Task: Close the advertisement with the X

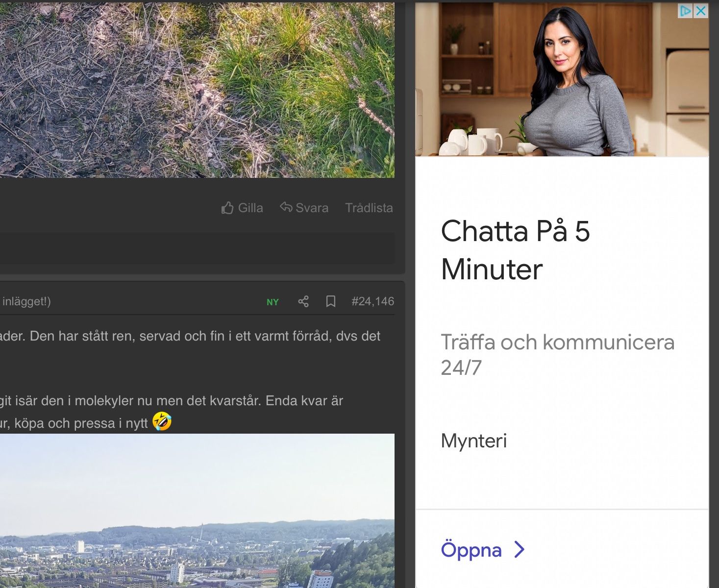Action: coord(701,11)
